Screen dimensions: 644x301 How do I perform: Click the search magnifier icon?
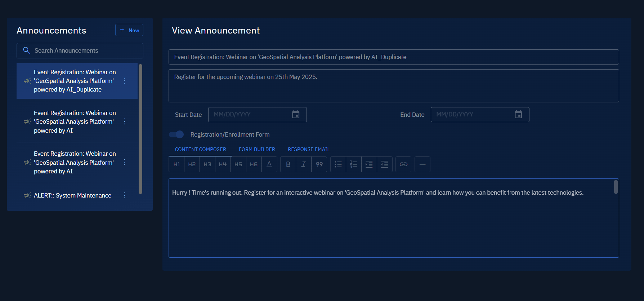click(27, 50)
